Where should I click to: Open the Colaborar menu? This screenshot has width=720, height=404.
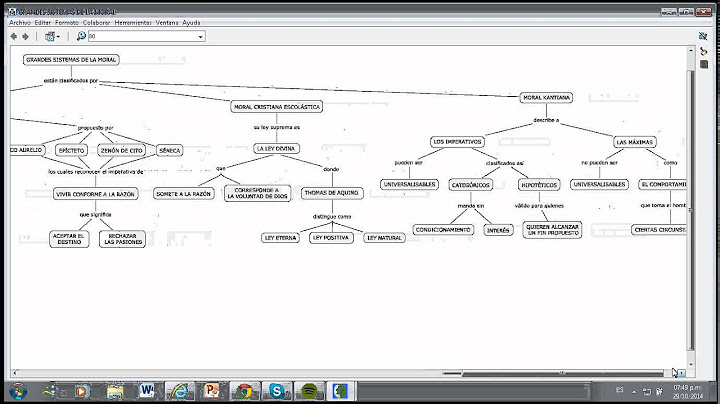click(x=96, y=22)
